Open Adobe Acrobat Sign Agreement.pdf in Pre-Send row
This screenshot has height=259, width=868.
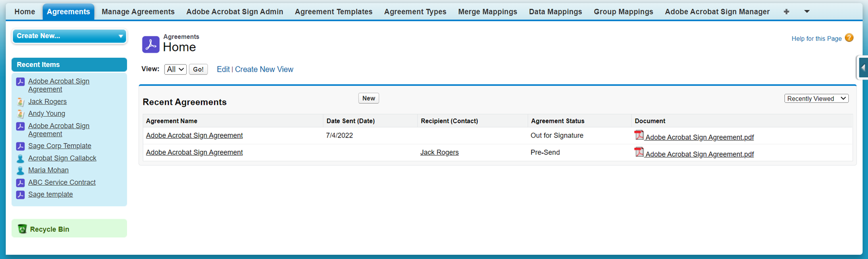pos(699,154)
